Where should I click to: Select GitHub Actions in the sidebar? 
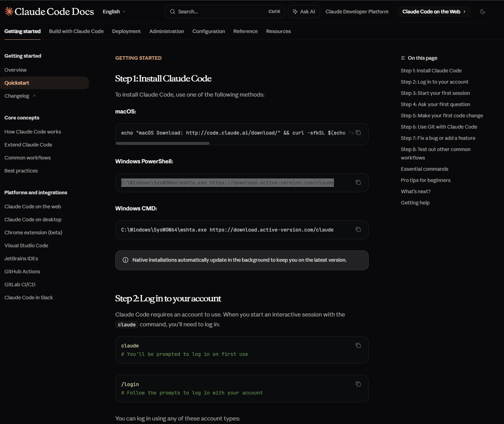(x=22, y=272)
